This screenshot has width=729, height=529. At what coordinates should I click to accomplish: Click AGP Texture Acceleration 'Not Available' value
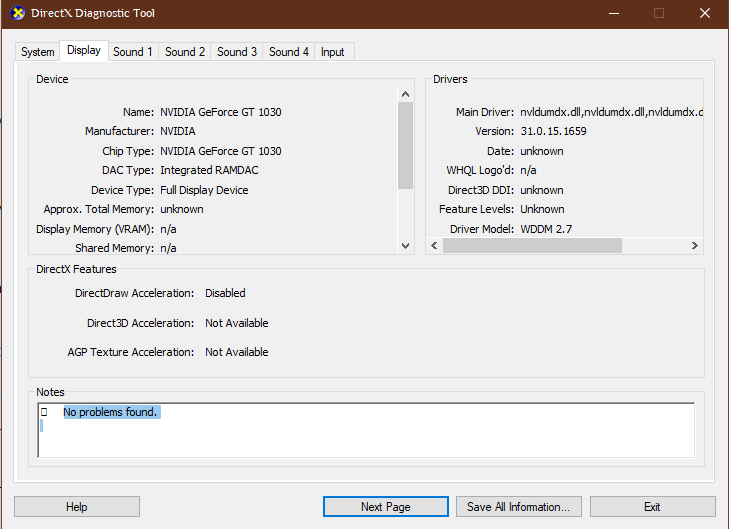pyautogui.click(x=237, y=352)
